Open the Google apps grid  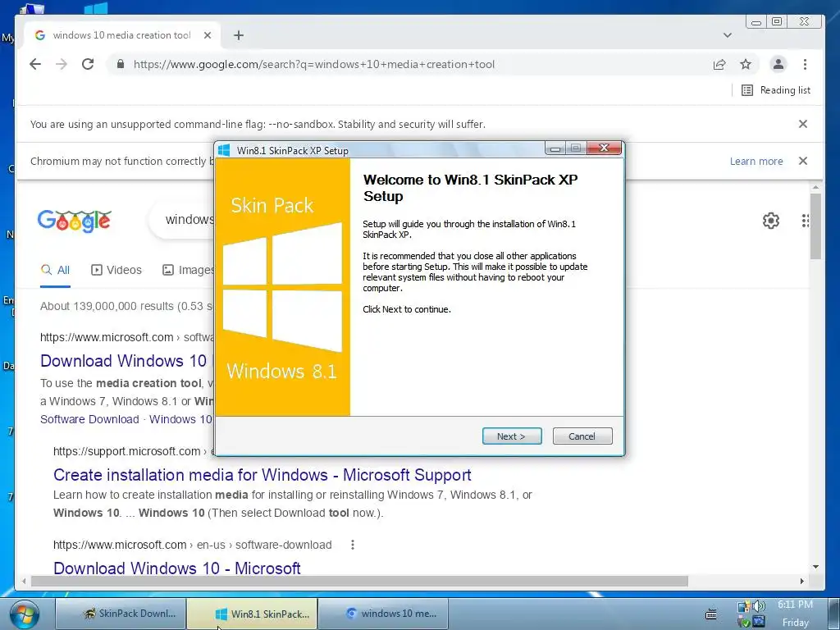805,220
